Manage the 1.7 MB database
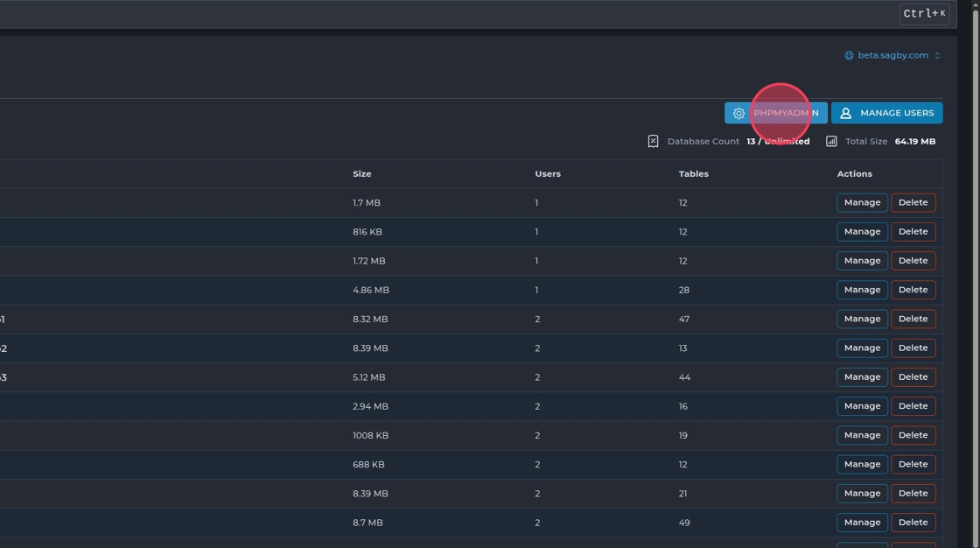980x548 pixels. [862, 202]
